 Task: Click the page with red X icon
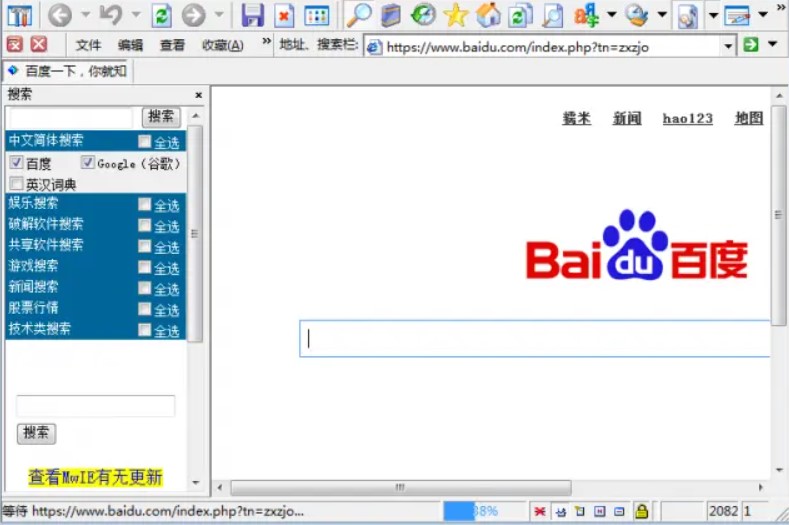[x=284, y=15]
